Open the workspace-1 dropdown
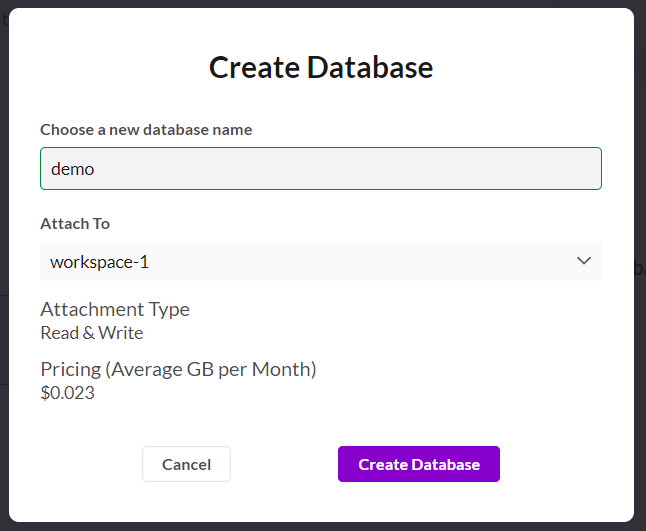 320,261
